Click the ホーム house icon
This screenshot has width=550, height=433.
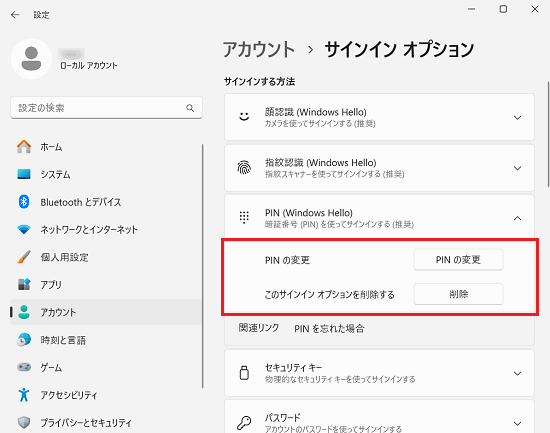click(24, 147)
